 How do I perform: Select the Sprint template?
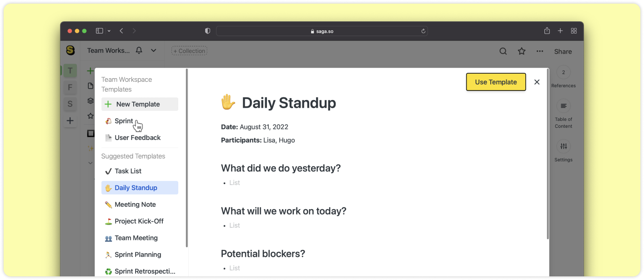click(x=124, y=121)
